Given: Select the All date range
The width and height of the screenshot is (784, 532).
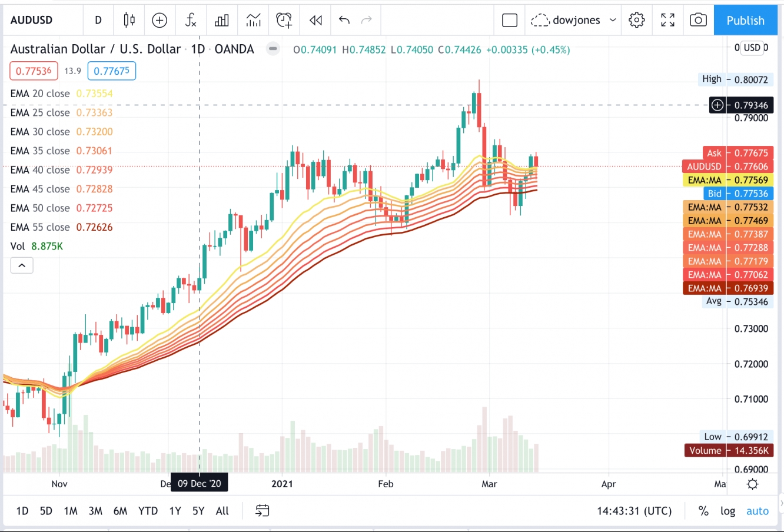Looking at the screenshot, I should coord(222,511).
